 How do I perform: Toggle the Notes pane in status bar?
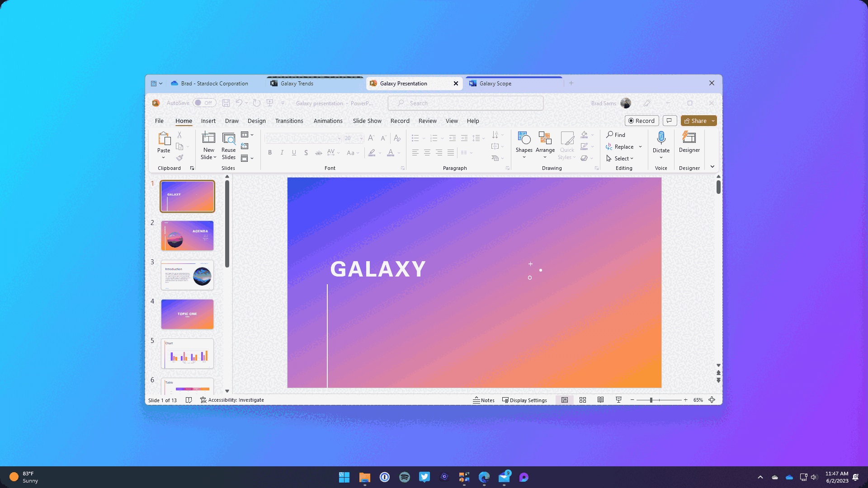484,400
